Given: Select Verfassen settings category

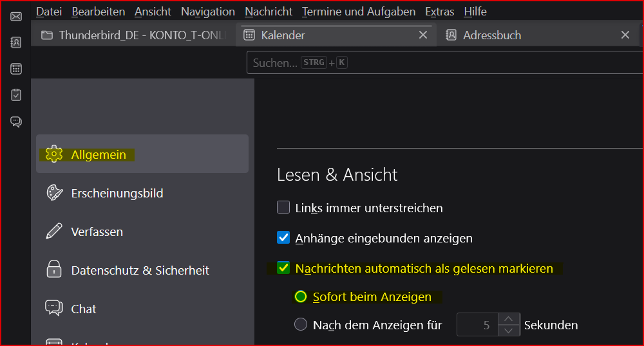Looking at the screenshot, I should [x=142, y=232].
